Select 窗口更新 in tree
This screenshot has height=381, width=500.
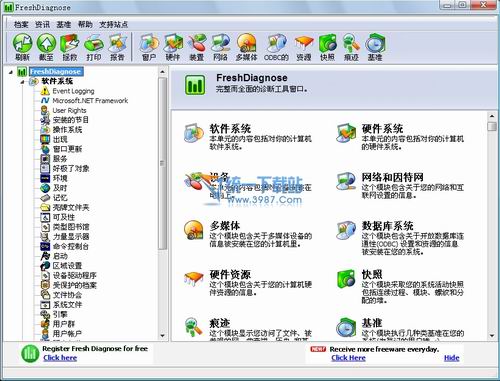pyautogui.click(x=67, y=149)
